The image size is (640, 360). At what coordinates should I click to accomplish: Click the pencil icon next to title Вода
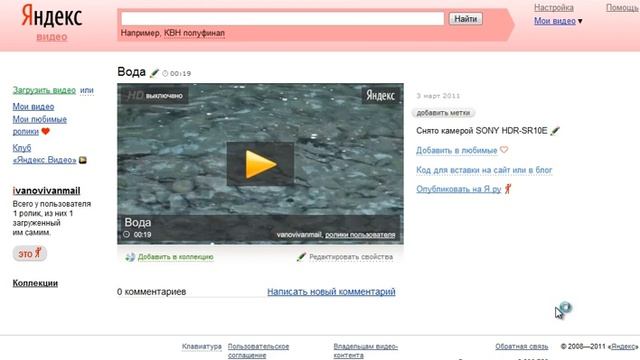click(x=154, y=73)
